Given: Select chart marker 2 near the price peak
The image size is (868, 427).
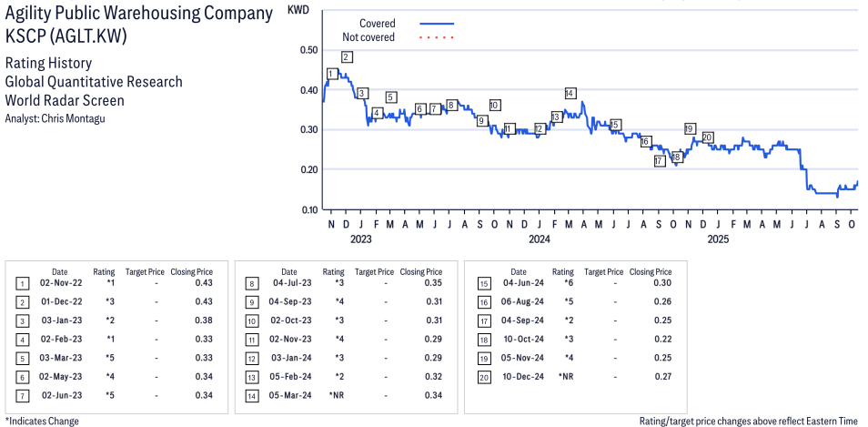Looking at the screenshot, I should coord(347,57).
